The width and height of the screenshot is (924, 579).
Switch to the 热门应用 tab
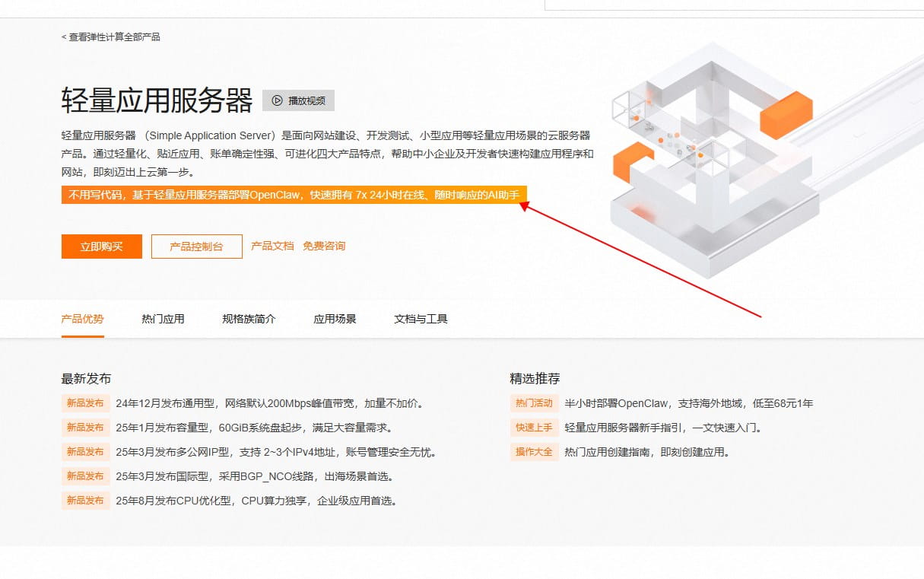coord(162,319)
